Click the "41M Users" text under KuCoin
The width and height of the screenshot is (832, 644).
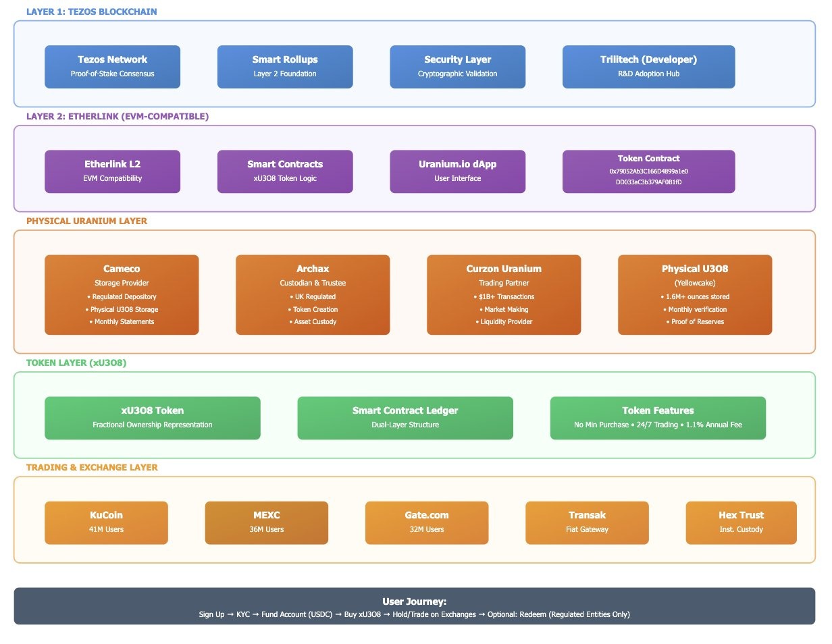[x=106, y=530]
